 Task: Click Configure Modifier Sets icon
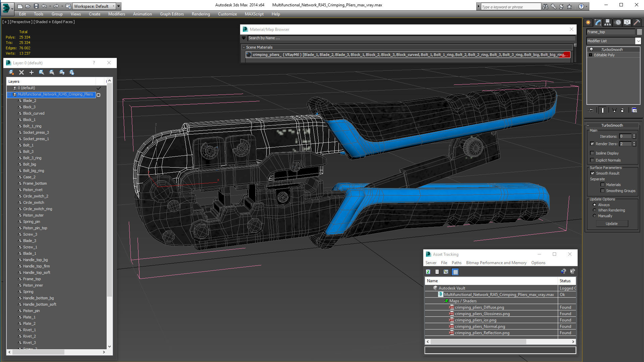pos(634,110)
